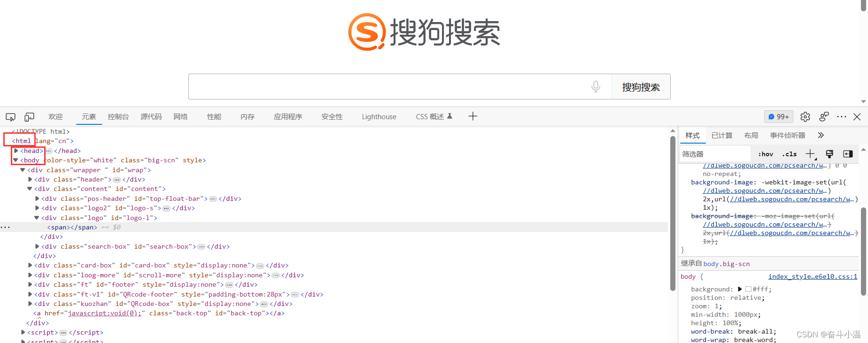Open the 安全性 tab
The width and height of the screenshot is (868, 343).
332,117
